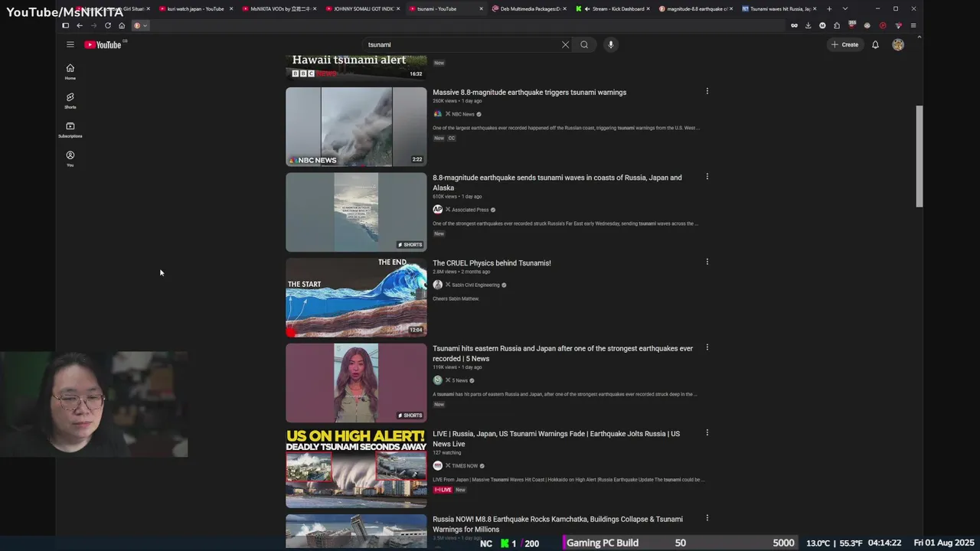
Task: Click the Associated Press channel avatar
Action: [x=437, y=210]
